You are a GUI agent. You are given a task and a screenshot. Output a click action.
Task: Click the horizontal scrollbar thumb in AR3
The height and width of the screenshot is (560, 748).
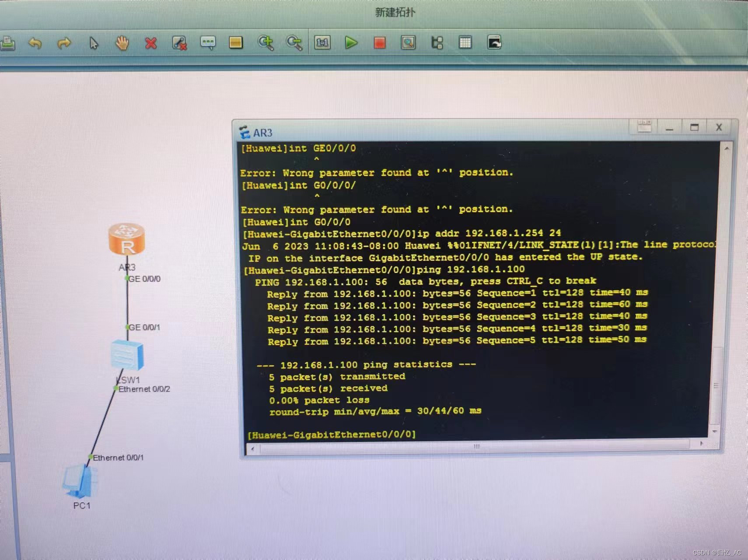(x=476, y=446)
